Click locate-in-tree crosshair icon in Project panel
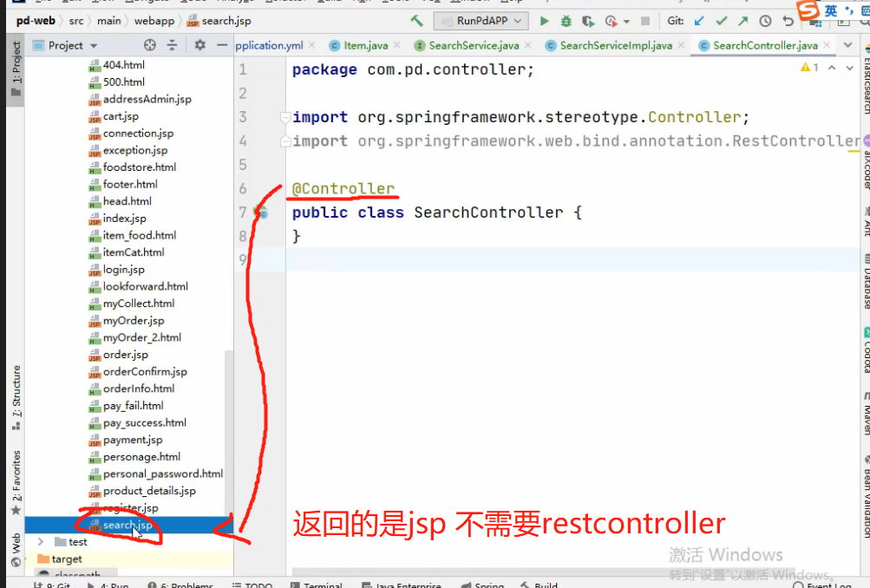Image resolution: width=870 pixels, height=588 pixels. tap(150, 45)
